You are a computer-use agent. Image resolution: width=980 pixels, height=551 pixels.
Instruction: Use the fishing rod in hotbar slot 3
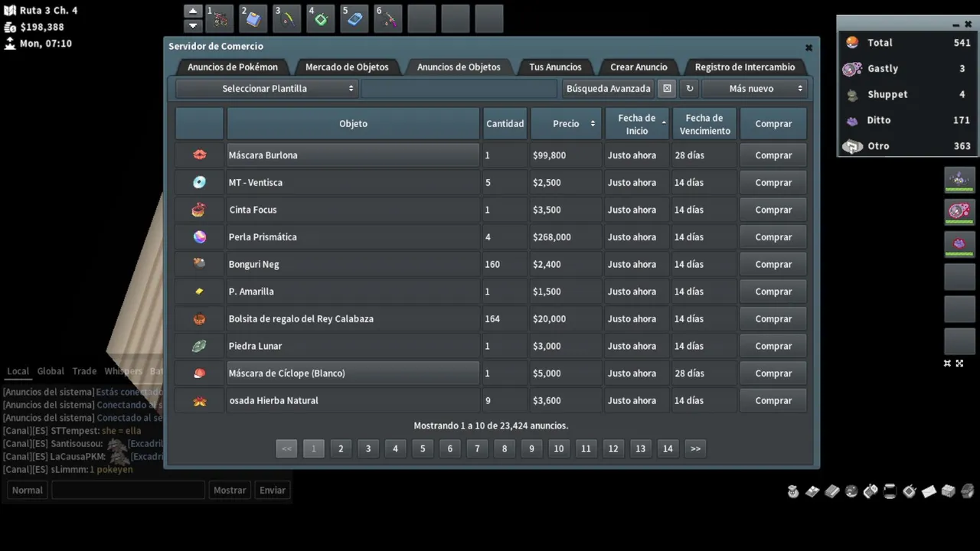[x=287, y=19]
